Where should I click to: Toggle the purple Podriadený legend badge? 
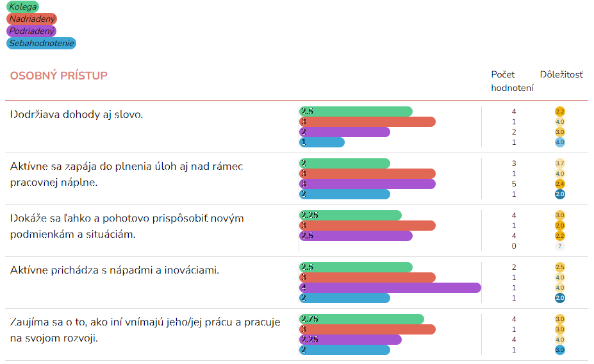[x=32, y=31]
